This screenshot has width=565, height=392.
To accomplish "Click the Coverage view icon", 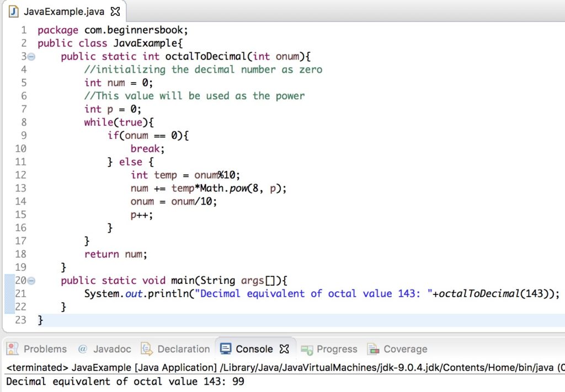I will coord(373,349).
